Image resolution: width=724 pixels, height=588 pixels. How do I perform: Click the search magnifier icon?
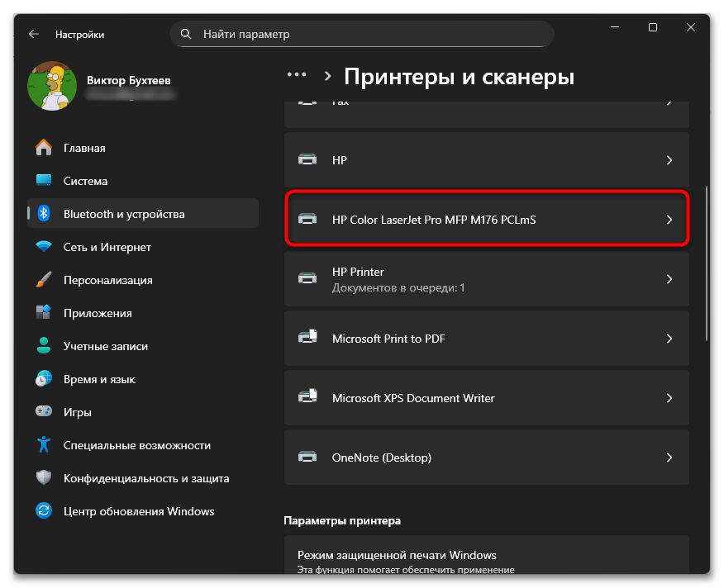pyautogui.click(x=186, y=34)
